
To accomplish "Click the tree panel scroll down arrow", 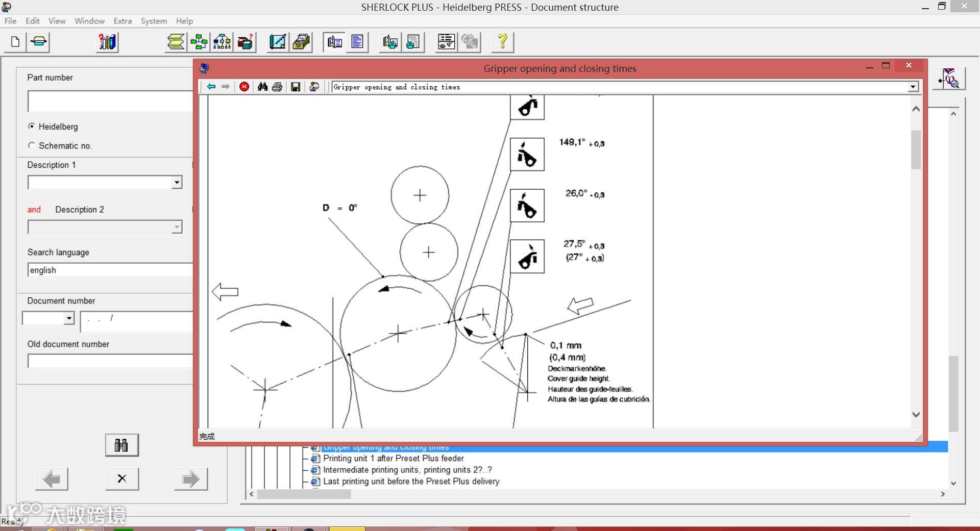I will pyautogui.click(x=953, y=484).
